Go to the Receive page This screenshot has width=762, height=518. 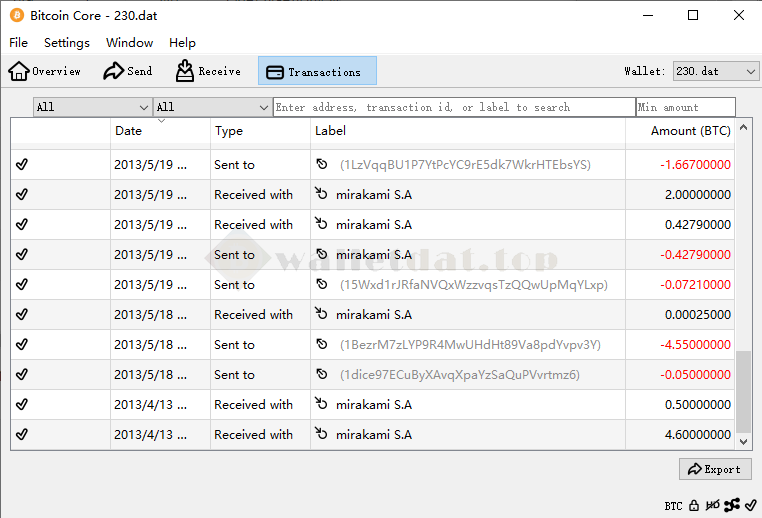coord(208,71)
